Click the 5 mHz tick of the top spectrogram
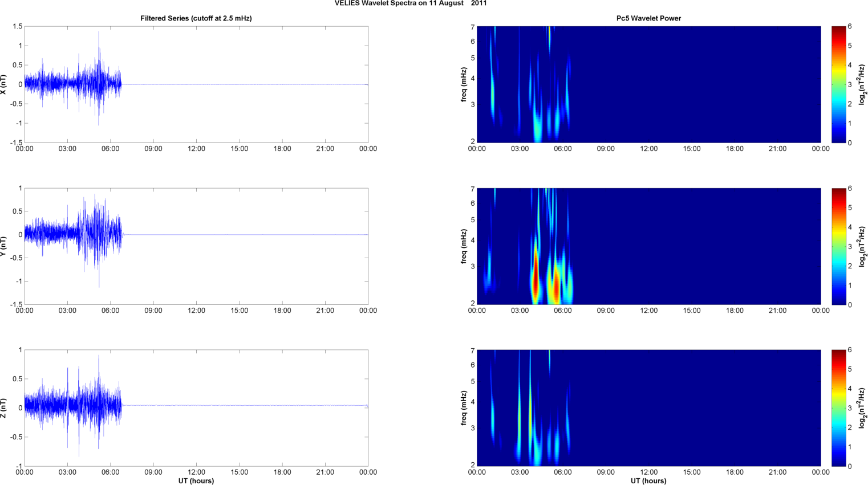This screenshot has height=485, width=868. [x=472, y=58]
